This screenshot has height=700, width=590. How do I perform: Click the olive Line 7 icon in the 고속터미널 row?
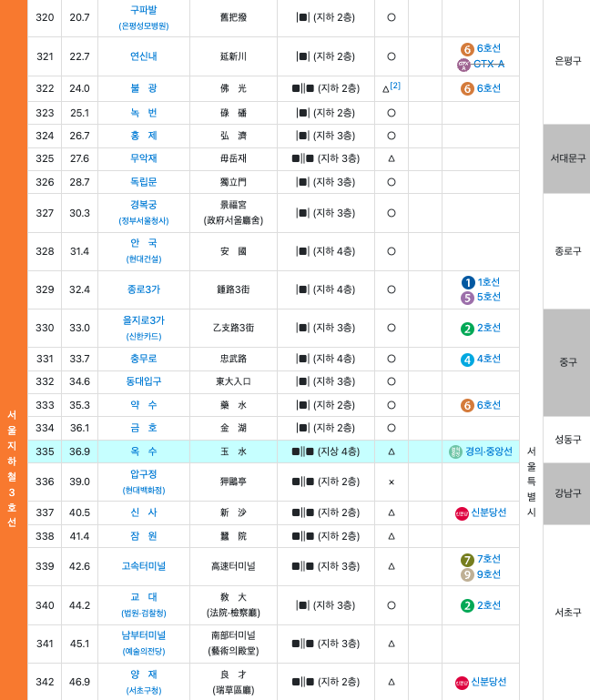[467, 560]
